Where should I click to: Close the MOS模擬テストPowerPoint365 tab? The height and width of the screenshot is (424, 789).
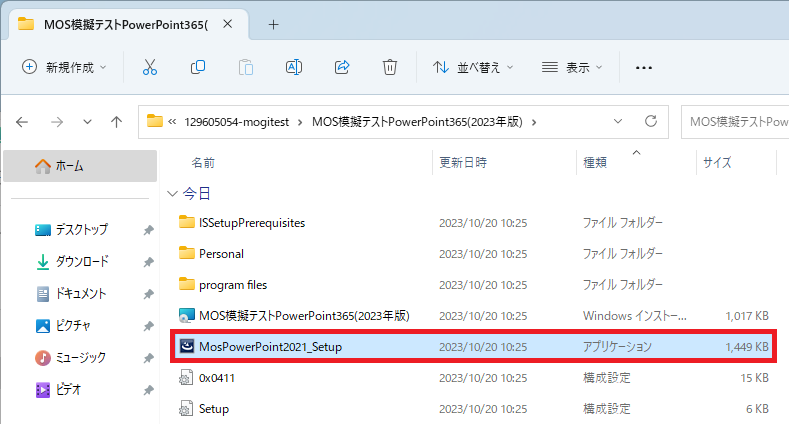pos(227,24)
